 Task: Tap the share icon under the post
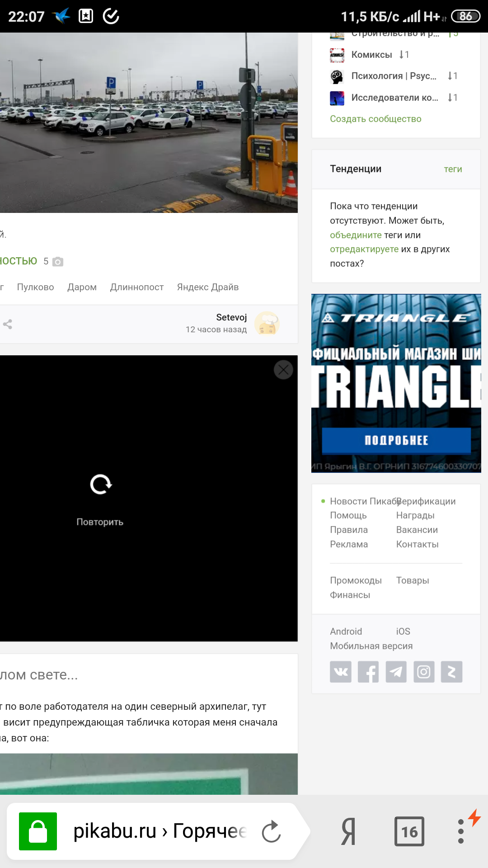8,324
